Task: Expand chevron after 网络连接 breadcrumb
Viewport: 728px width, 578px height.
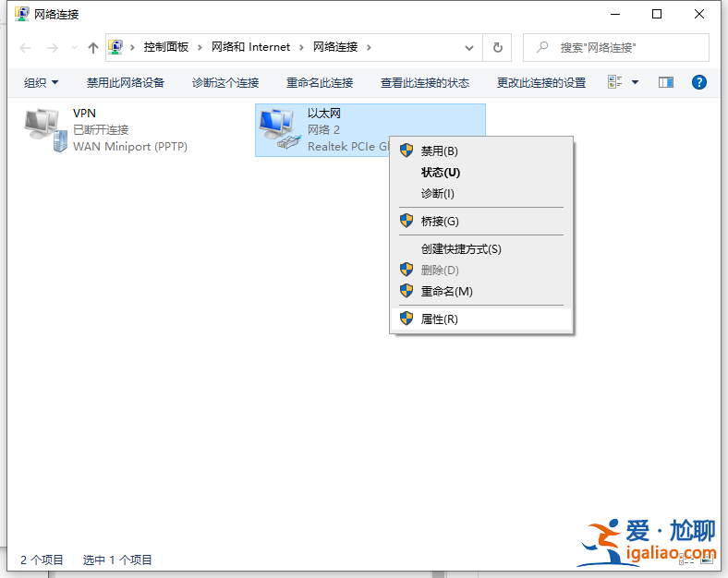Action: click(x=369, y=47)
